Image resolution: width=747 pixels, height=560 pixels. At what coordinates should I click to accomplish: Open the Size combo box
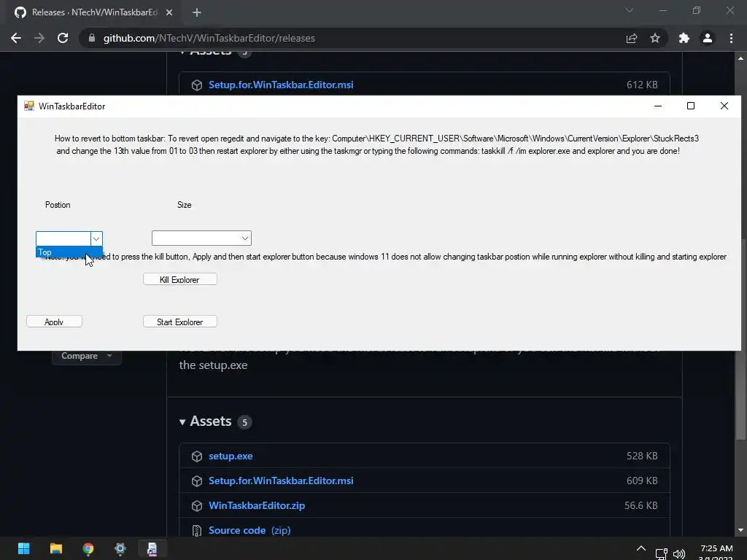click(x=201, y=238)
